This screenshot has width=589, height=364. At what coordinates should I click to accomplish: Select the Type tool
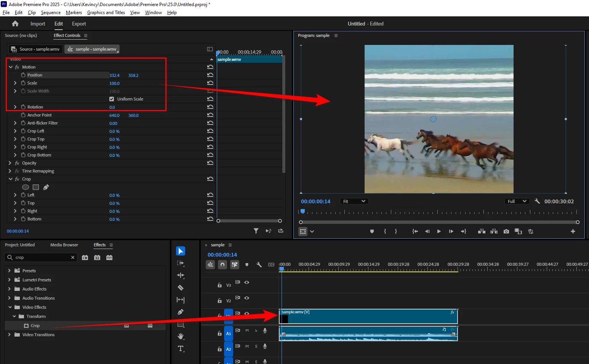181,348
